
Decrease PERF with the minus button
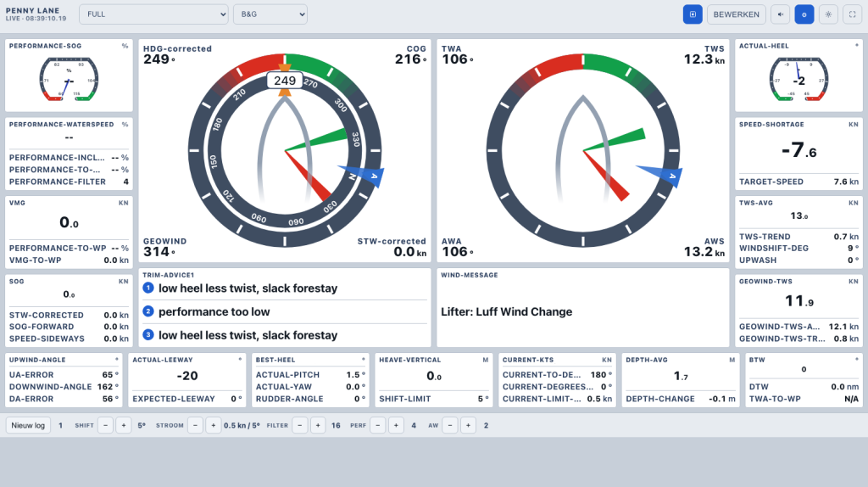coord(378,426)
